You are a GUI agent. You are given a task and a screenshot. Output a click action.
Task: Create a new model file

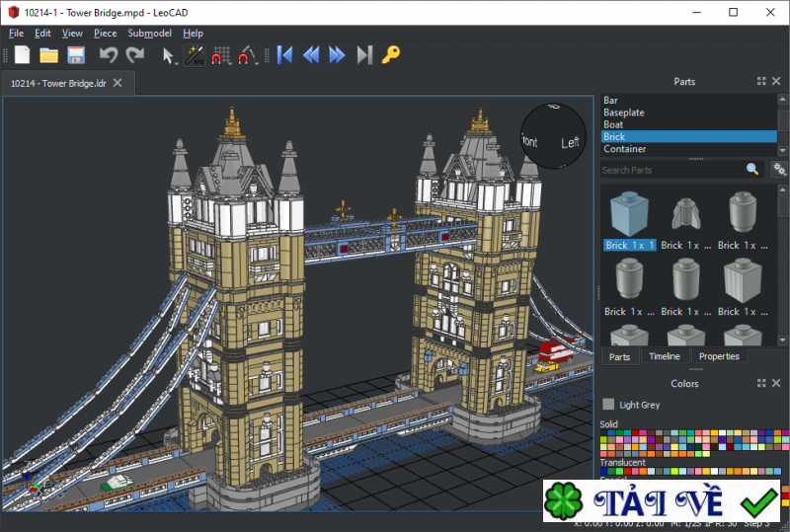click(x=22, y=55)
